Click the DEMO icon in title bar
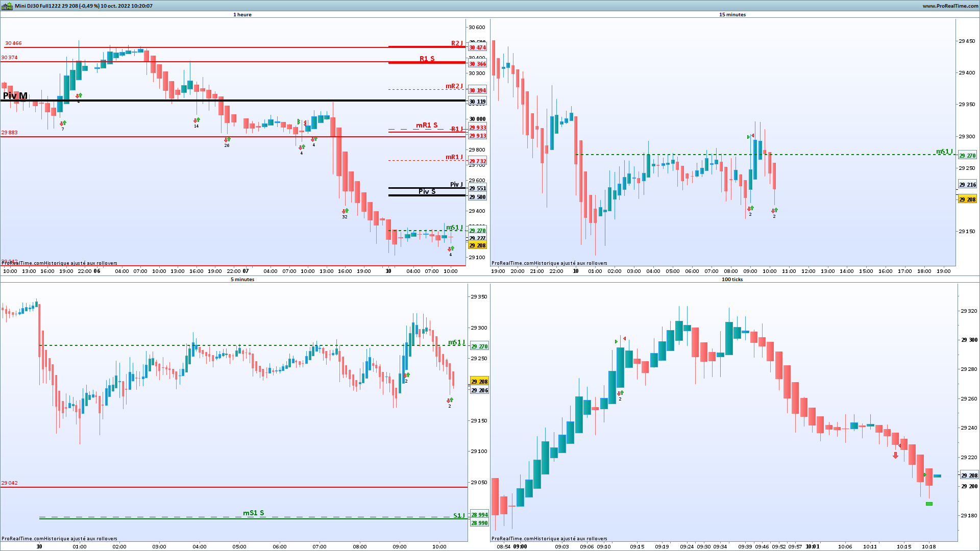 click(x=7, y=6)
